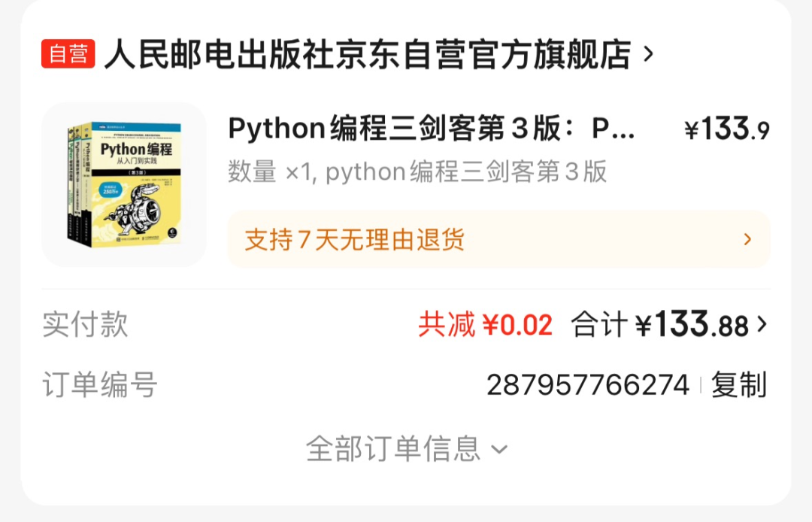The image size is (812, 522).
Task: Tap the 共减 ¥0.02 discount text
Action: [485, 325]
